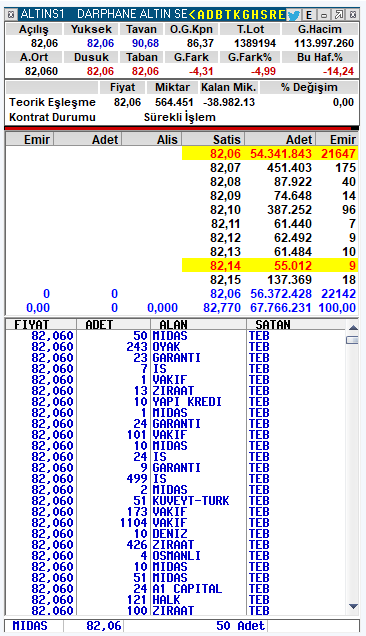366x636 pixels.
Task: Select trade row 121 HALK
Action: (176, 599)
